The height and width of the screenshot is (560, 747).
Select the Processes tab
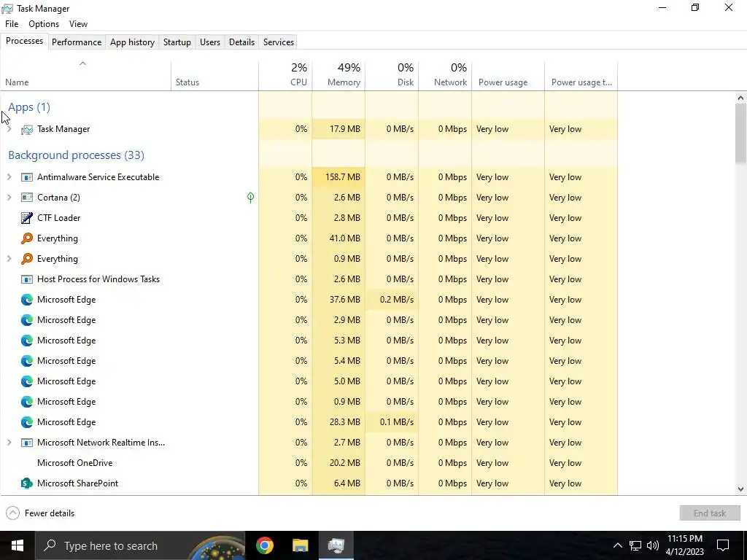24,41
